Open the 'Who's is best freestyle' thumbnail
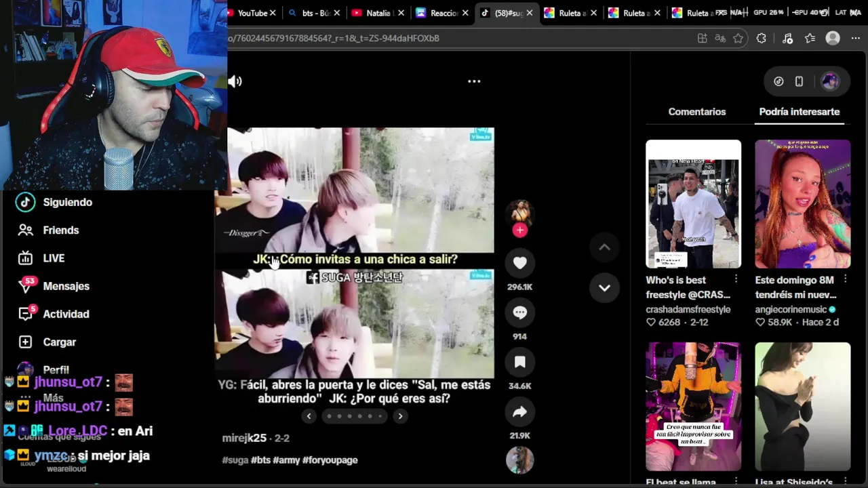This screenshot has height=488, width=868. 693,204
